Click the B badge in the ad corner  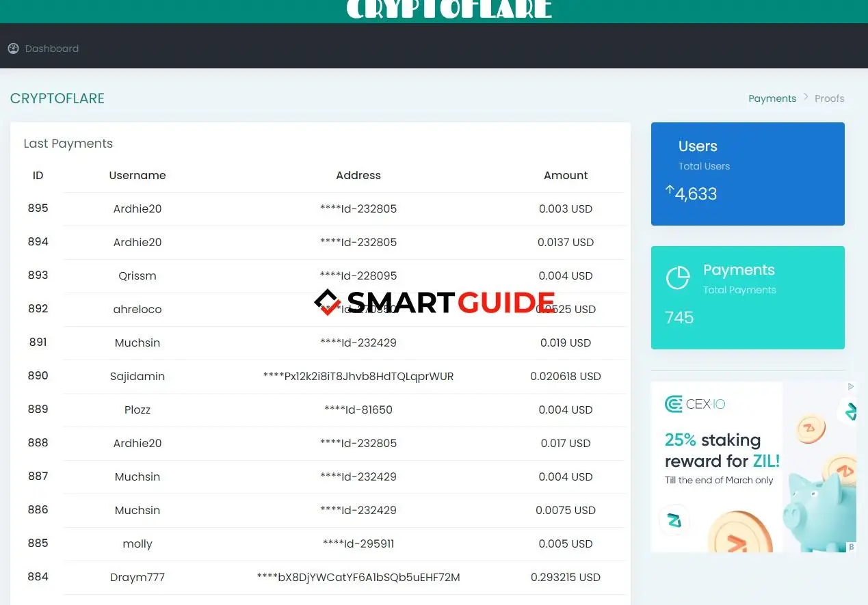click(850, 547)
